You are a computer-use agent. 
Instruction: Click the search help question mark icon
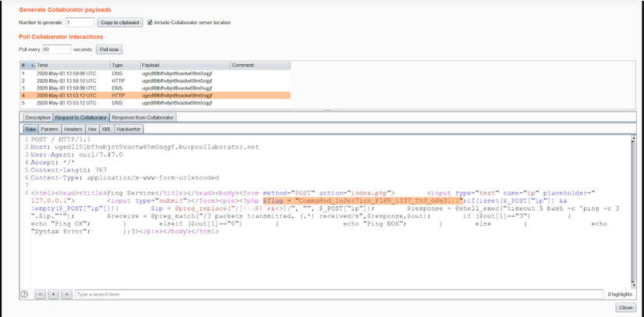(24, 294)
